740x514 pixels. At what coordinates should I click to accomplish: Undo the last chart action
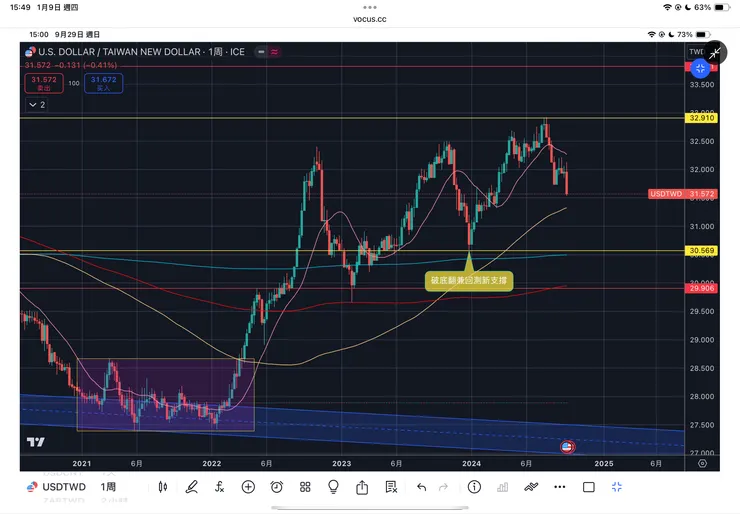(x=421, y=487)
